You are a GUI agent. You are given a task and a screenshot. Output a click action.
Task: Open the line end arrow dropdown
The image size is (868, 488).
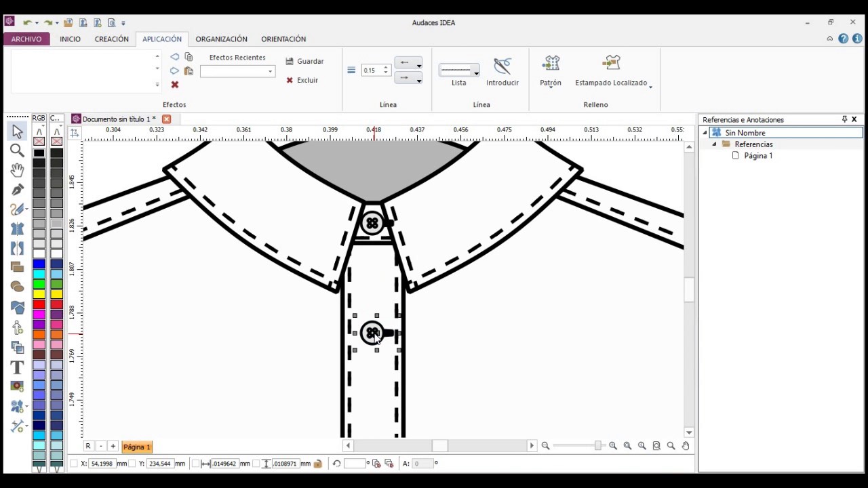click(408, 78)
